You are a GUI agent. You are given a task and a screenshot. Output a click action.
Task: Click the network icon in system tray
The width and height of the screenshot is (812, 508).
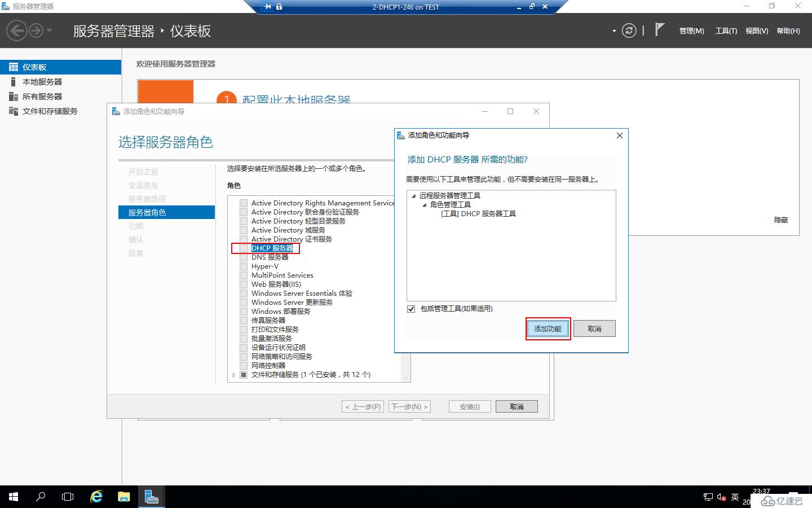pyautogui.click(x=708, y=497)
